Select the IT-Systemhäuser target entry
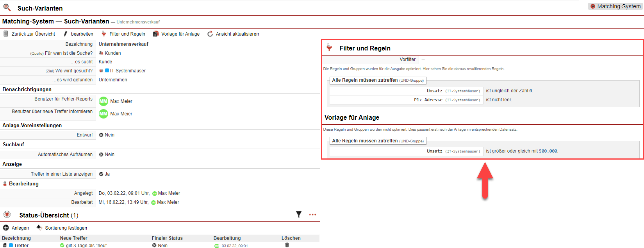Image resolution: width=644 pixels, height=248 pixels. (x=127, y=71)
